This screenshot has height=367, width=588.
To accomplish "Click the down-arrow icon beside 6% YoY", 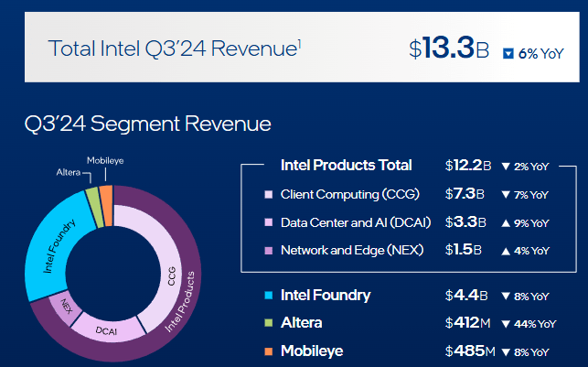I will point(509,54).
